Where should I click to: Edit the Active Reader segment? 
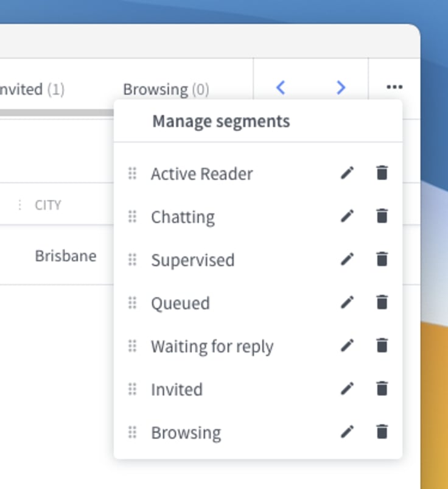348,173
